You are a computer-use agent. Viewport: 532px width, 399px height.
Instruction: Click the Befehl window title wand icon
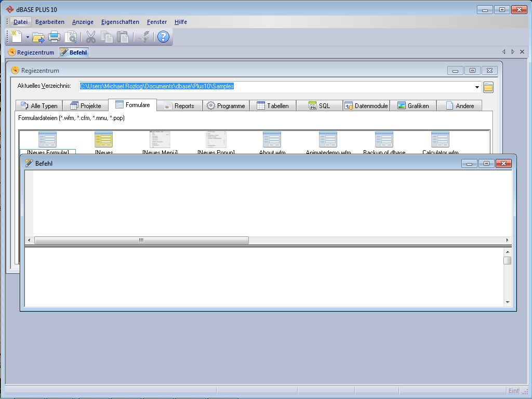[29, 163]
